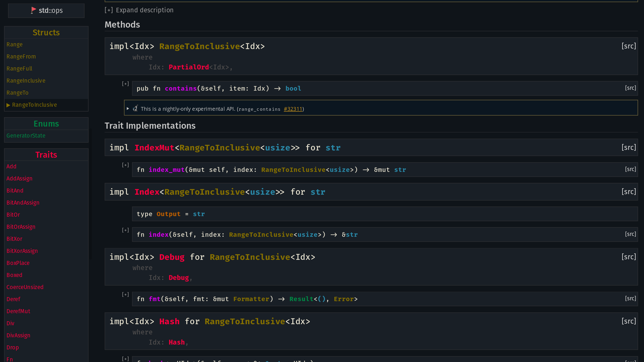The image size is (644, 362).
Task: Click PartialOrd trait bound link
Action: pyautogui.click(x=189, y=67)
